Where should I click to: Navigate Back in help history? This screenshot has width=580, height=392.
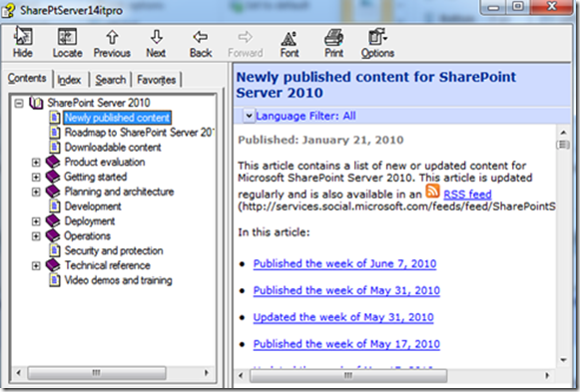(x=201, y=42)
